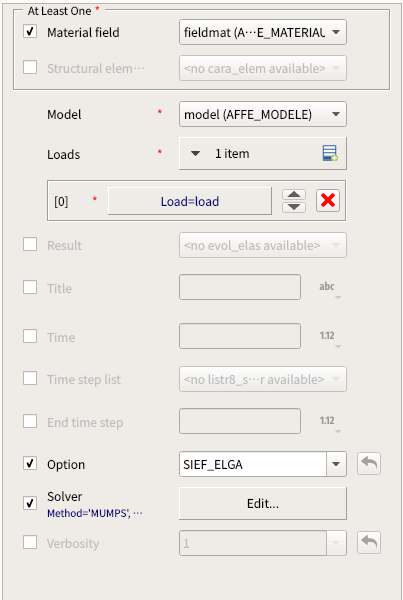The width and height of the screenshot is (403, 600).
Task: Uncheck the Material field checkbox
Action: 30,31
